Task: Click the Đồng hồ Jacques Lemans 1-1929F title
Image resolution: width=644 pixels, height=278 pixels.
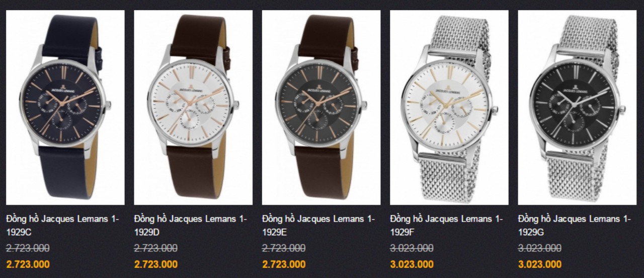Action: tap(447, 226)
